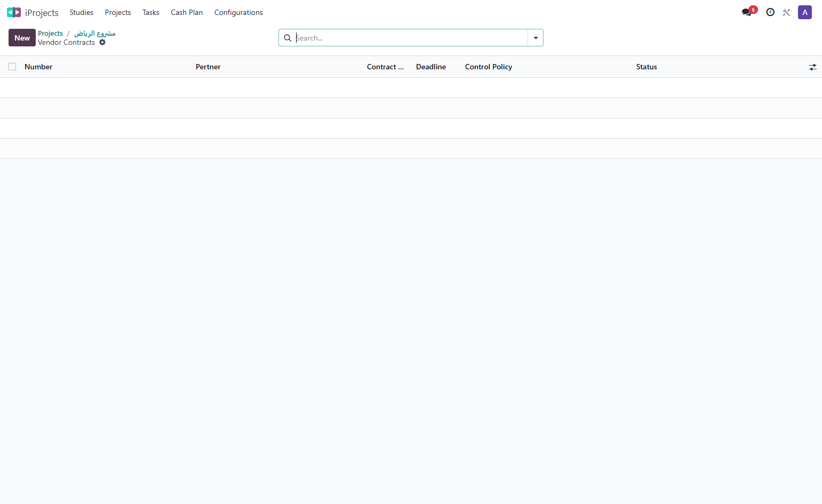Open optional columns adjustment icon
The height and width of the screenshot is (504, 822).
click(812, 67)
